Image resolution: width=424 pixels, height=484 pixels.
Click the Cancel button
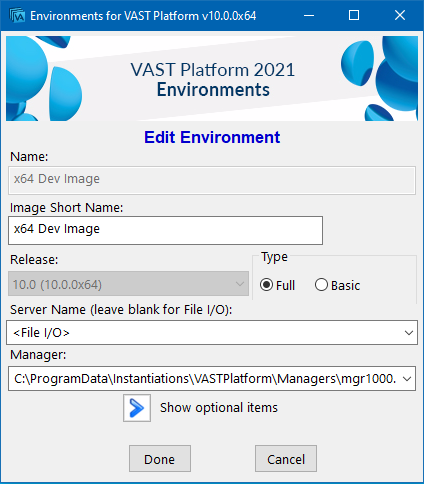pyautogui.click(x=286, y=458)
